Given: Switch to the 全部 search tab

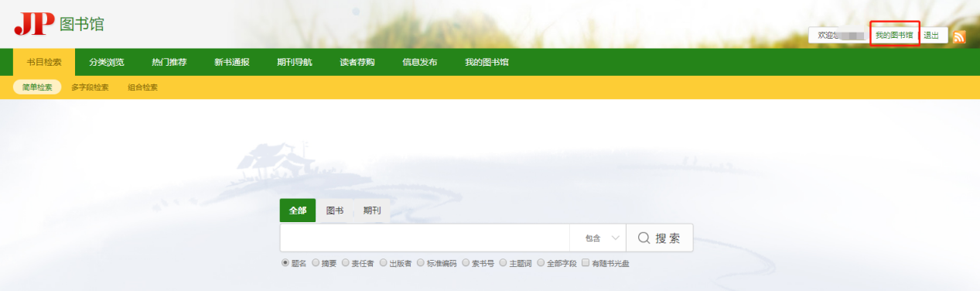Looking at the screenshot, I should 298,211.
